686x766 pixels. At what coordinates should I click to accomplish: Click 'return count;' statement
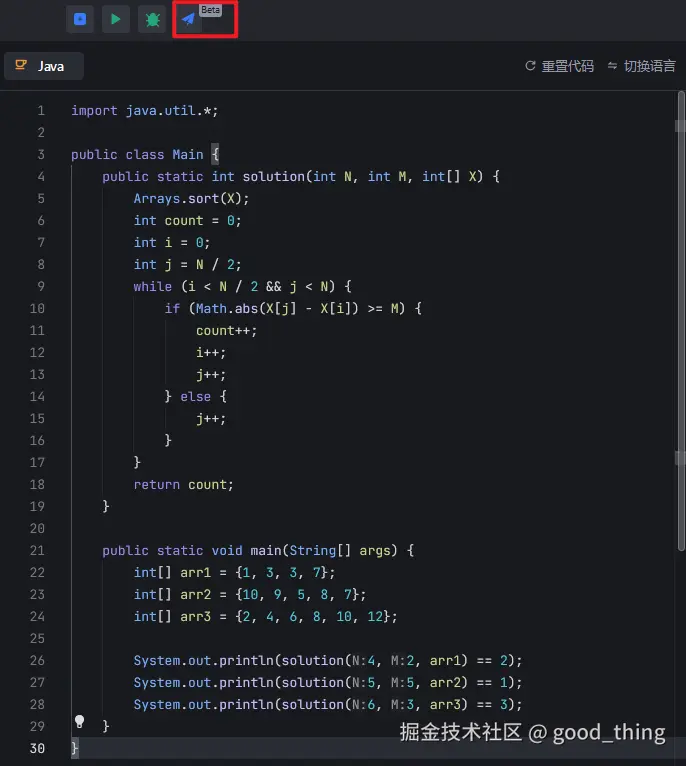[184, 485]
